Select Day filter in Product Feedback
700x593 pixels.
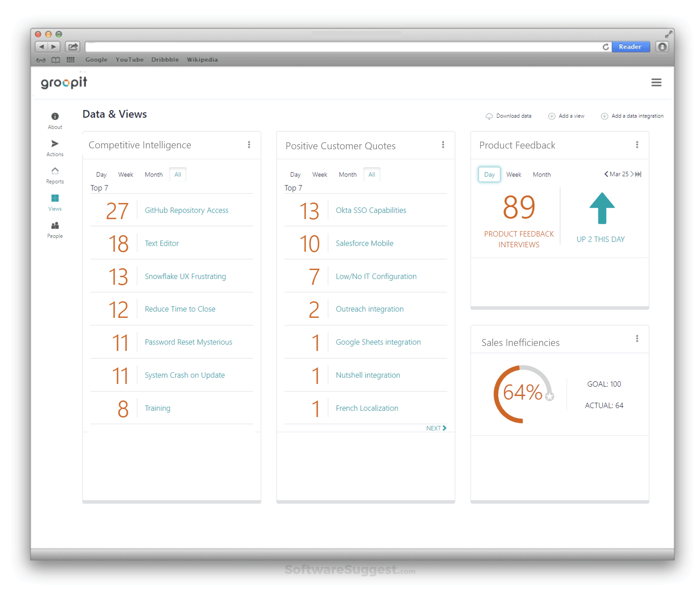coord(489,174)
